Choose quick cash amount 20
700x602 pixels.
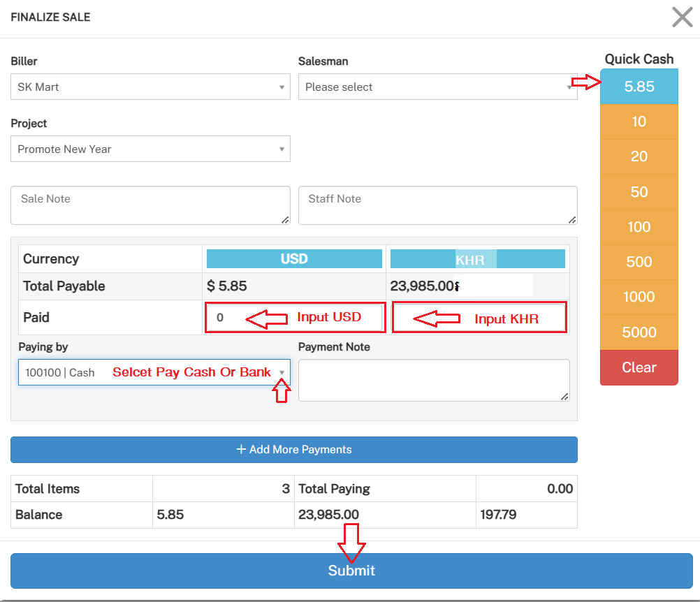point(639,156)
